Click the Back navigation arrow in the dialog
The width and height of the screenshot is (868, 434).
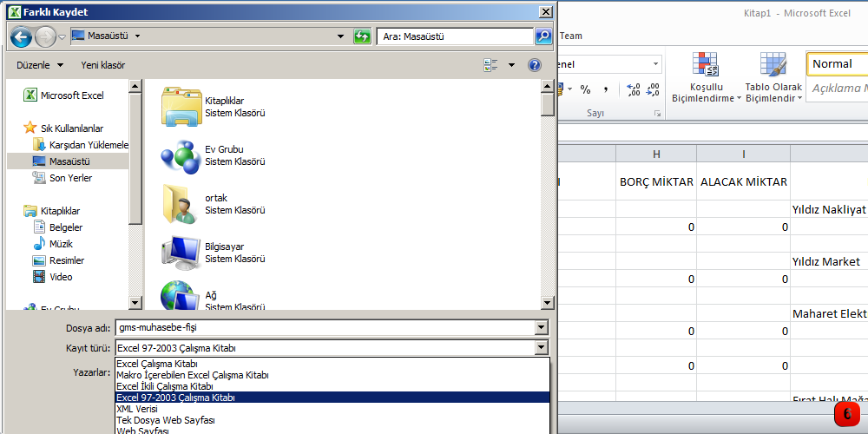pyautogui.click(x=21, y=37)
